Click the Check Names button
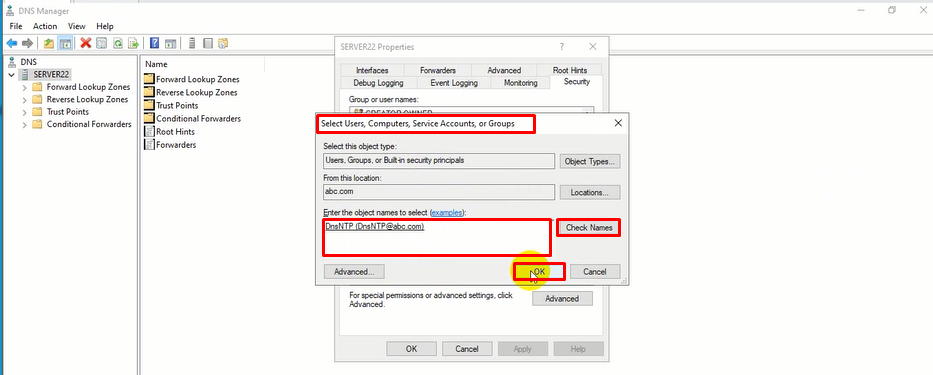 (x=589, y=227)
